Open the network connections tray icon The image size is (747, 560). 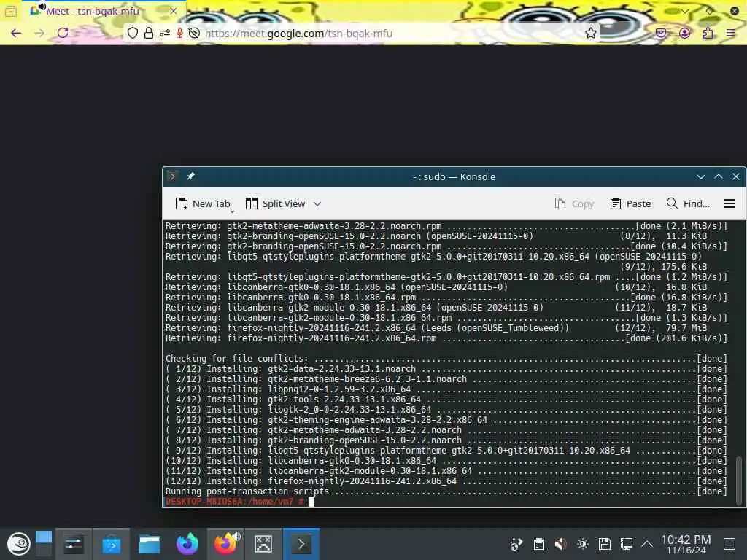pyautogui.click(x=627, y=544)
